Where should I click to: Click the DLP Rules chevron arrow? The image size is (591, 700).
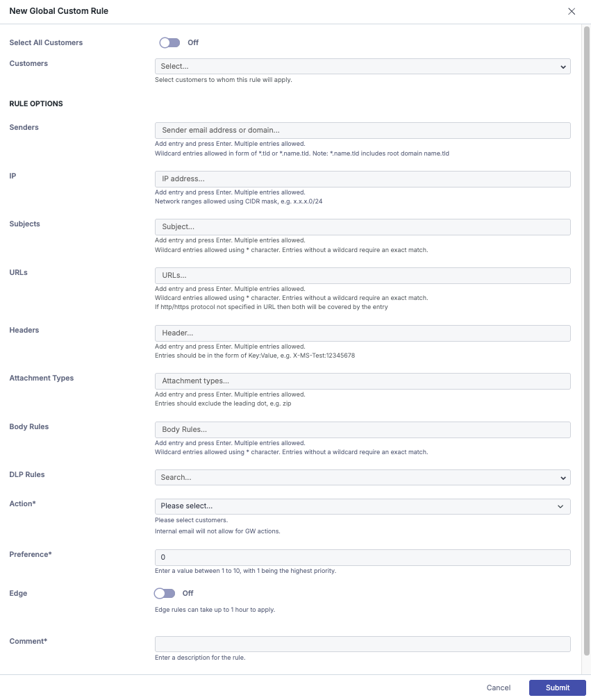(x=563, y=478)
